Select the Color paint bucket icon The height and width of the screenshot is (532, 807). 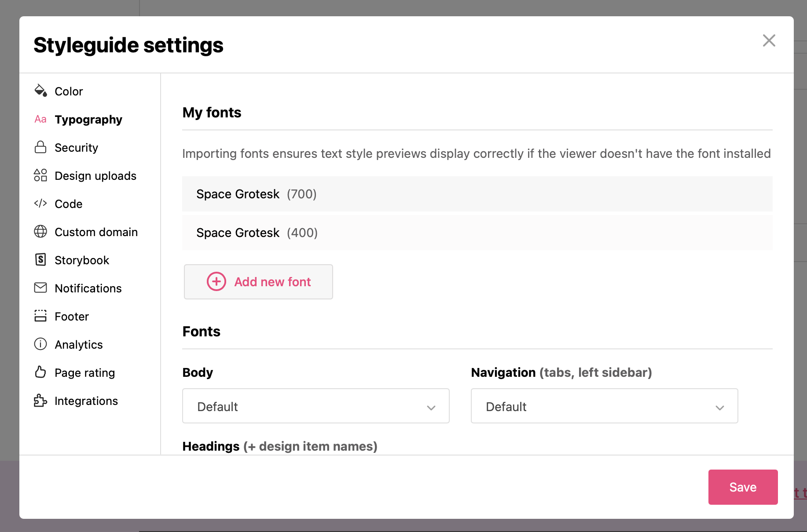[x=40, y=91]
